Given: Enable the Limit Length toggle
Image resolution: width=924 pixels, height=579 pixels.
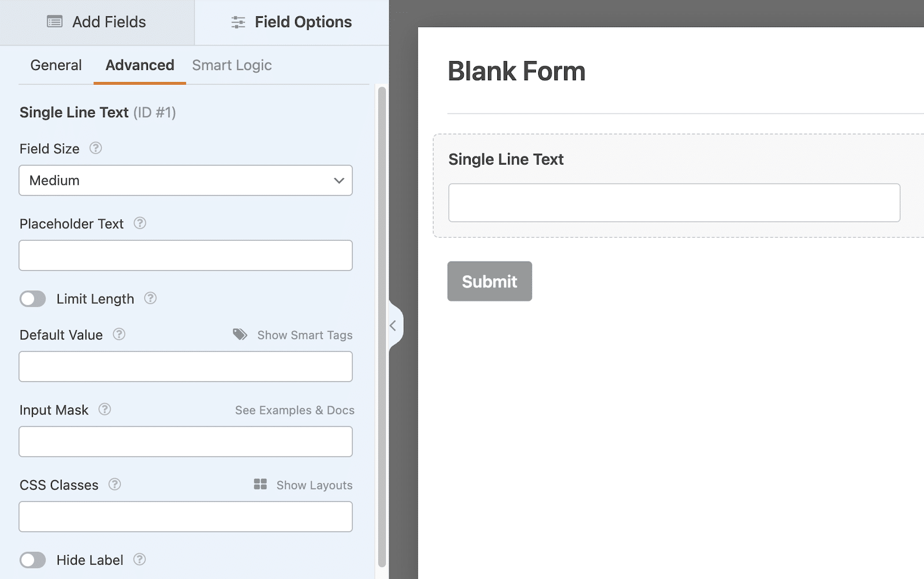Looking at the screenshot, I should point(33,298).
